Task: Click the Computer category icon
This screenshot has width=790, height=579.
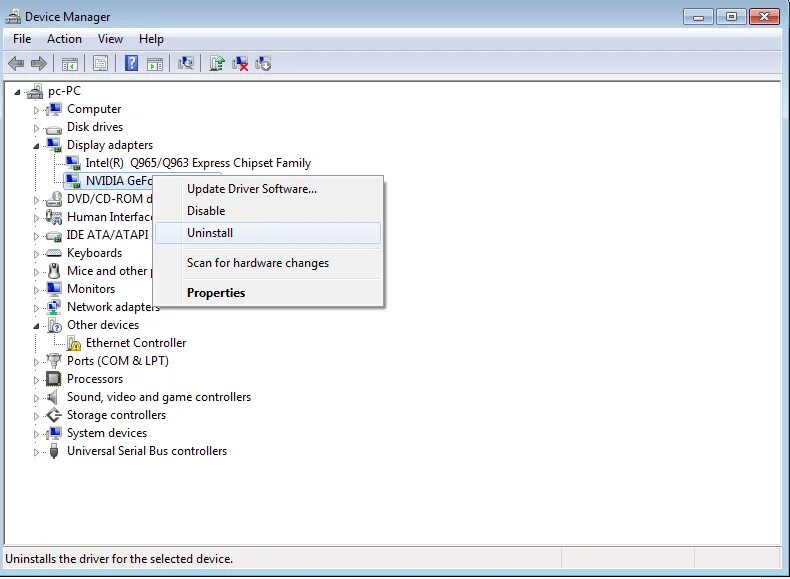Action: (x=54, y=109)
